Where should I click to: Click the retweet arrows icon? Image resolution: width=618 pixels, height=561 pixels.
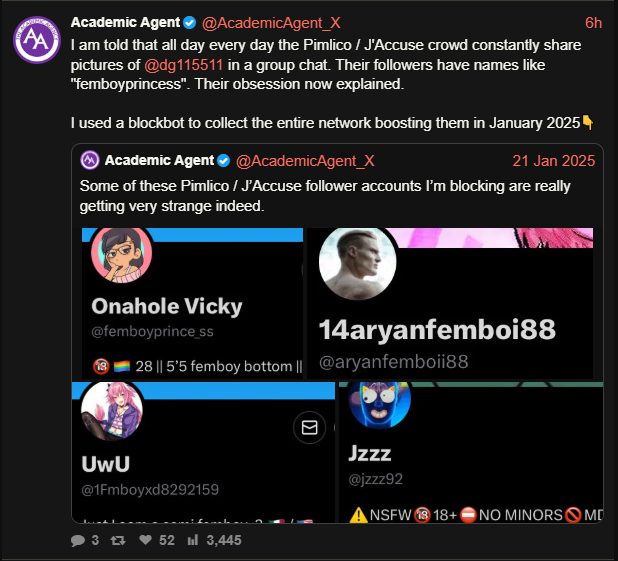coord(118,540)
